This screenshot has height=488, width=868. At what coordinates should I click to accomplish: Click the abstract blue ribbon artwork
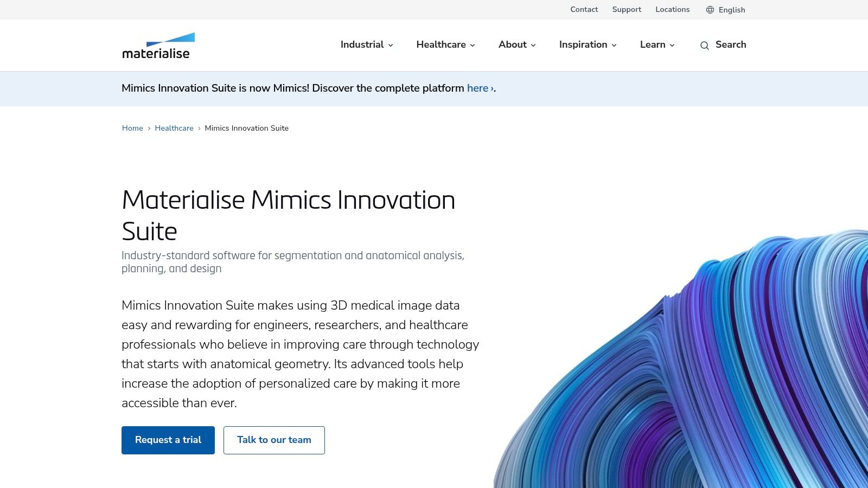pos(681,359)
